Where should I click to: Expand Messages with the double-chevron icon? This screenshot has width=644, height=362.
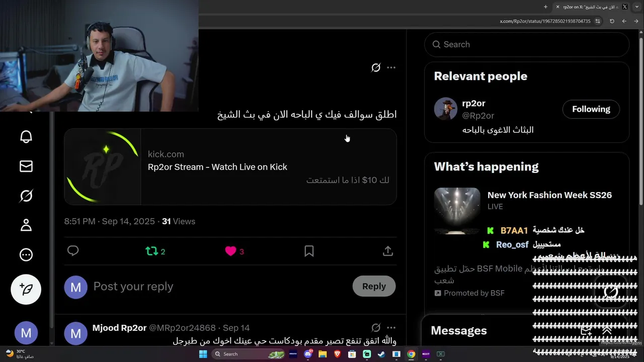point(607,330)
